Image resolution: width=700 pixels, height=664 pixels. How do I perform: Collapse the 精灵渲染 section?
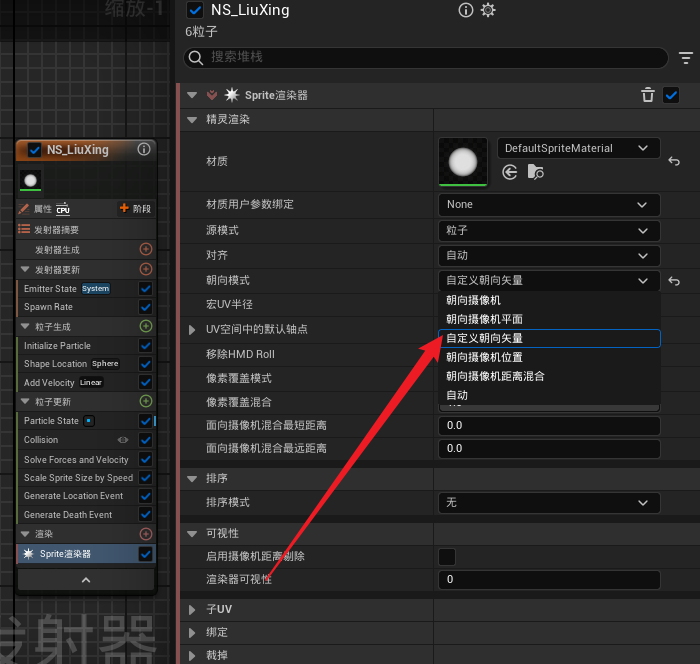pyautogui.click(x=192, y=120)
